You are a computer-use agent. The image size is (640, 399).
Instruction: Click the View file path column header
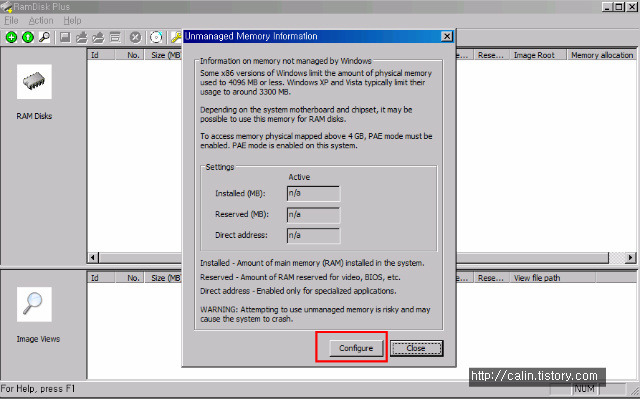pos(553,278)
